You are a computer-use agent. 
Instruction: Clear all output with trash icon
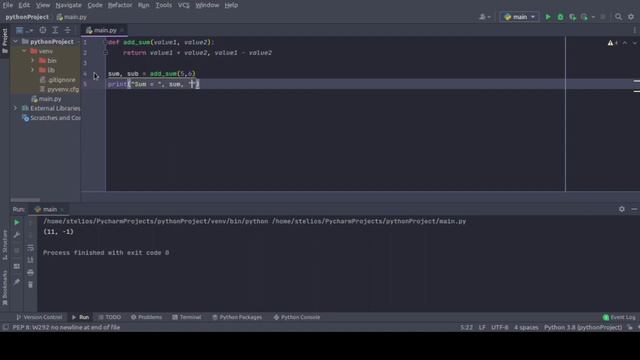(x=31, y=284)
